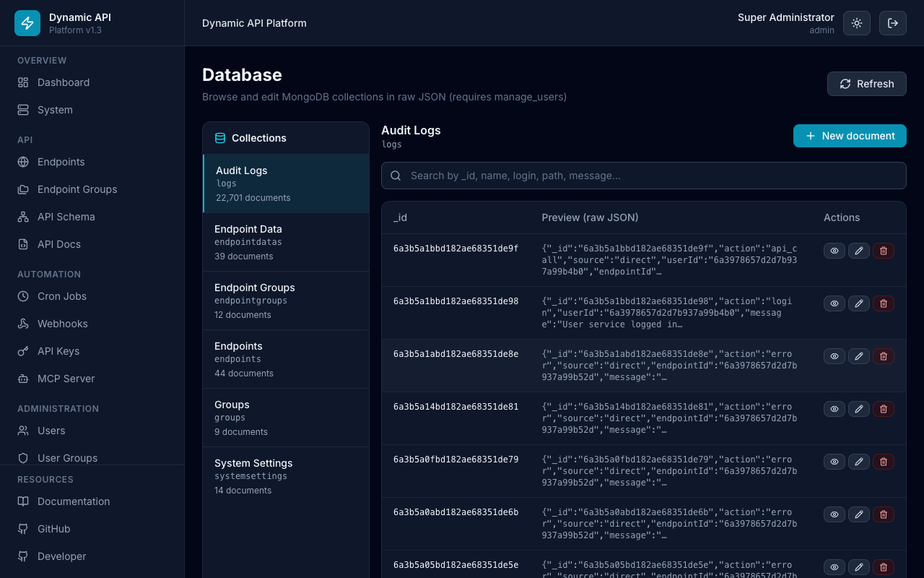Screen dimensions: 924x578
Task: Click the Refresh button
Action: point(867,84)
